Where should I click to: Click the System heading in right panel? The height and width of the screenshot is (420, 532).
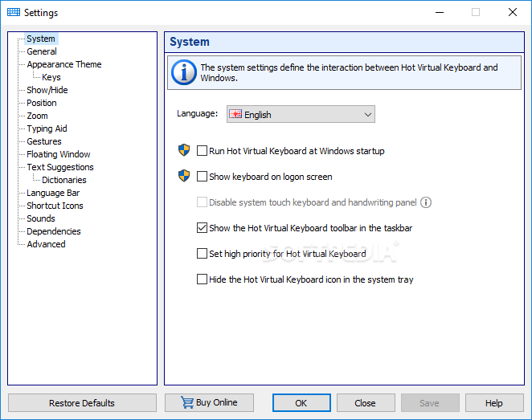click(x=190, y=42)
